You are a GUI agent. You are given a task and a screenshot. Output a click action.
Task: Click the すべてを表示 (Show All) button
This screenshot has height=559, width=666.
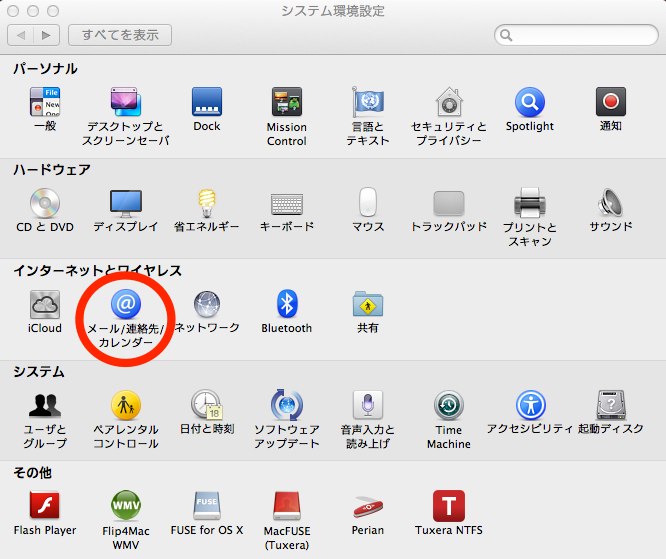coord(120,35)
